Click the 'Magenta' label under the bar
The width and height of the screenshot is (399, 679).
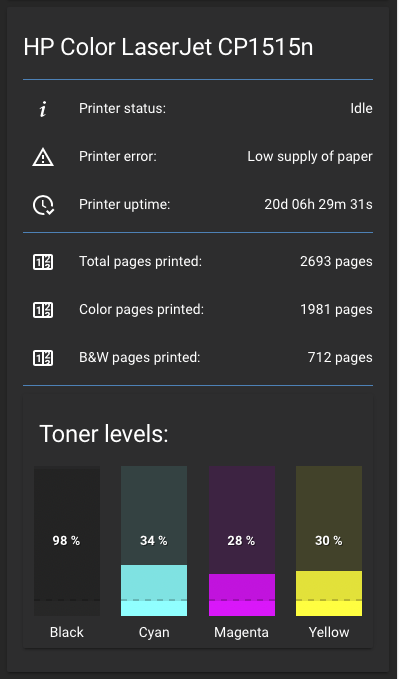(241, 633)
